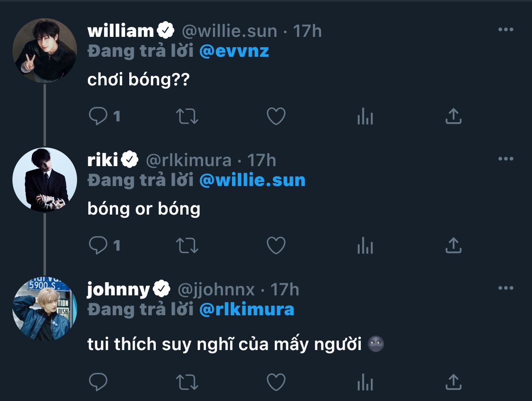Reply to riki's "bóng or bóng" tweet

(98, 246)
